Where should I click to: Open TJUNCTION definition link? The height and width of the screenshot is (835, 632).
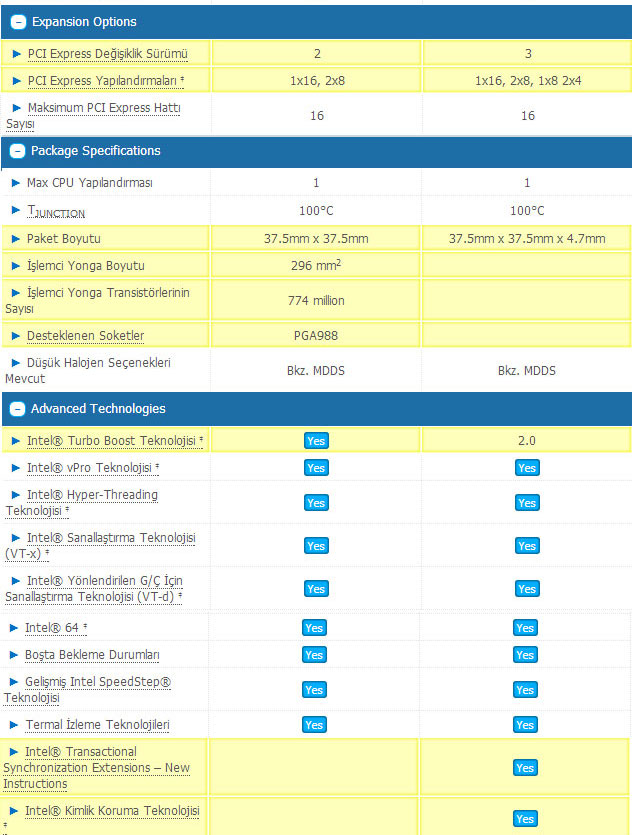coord(56,211)
